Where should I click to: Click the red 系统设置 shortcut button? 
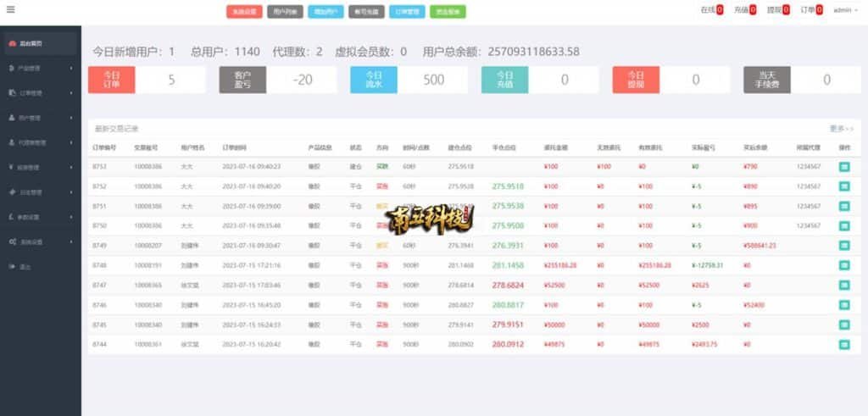click(x=244, y=12)
